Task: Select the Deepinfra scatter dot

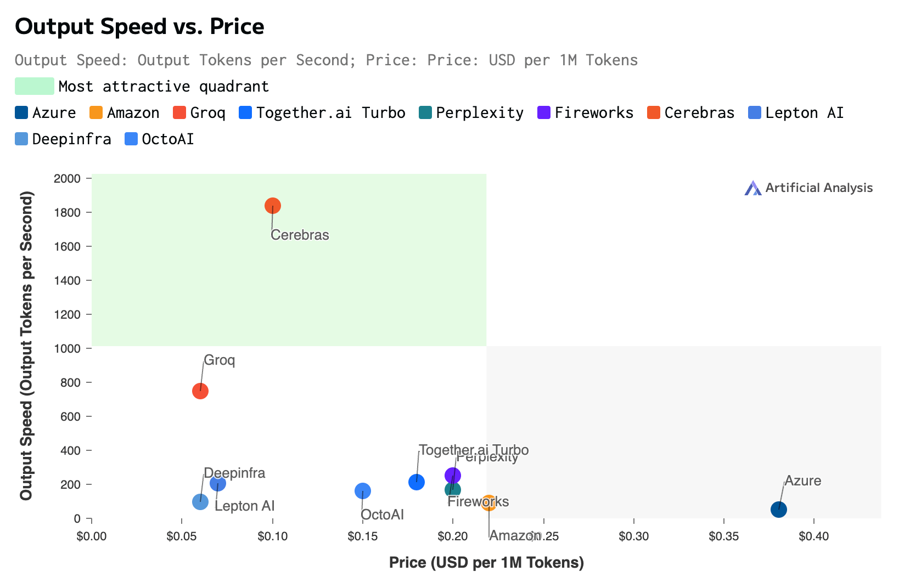Action: tap(200, 502)
